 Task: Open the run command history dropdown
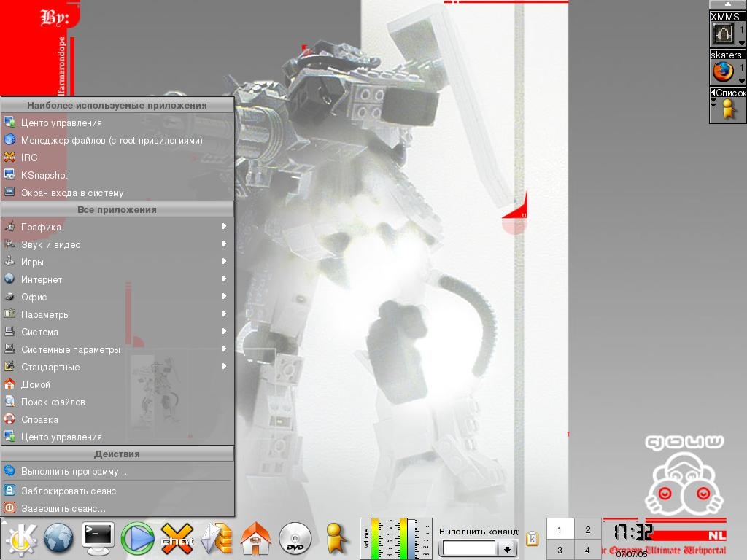click(x=506, y=546)
